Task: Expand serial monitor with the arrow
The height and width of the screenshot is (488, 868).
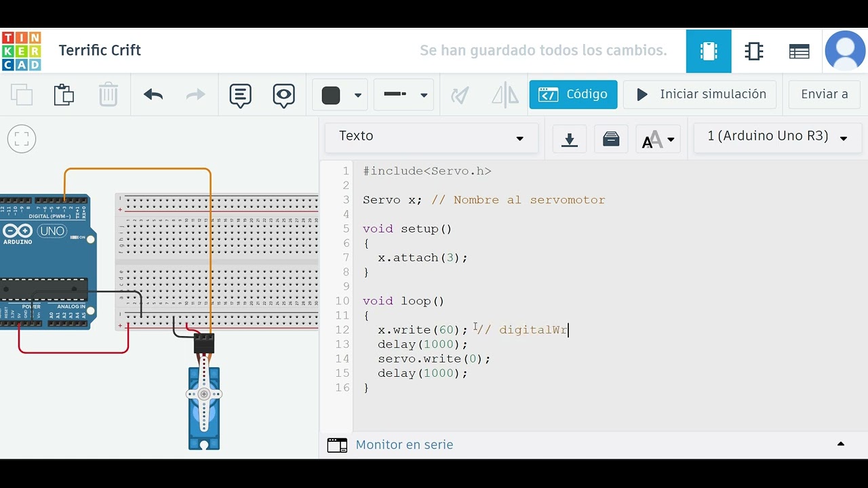Action: point(841,444)
